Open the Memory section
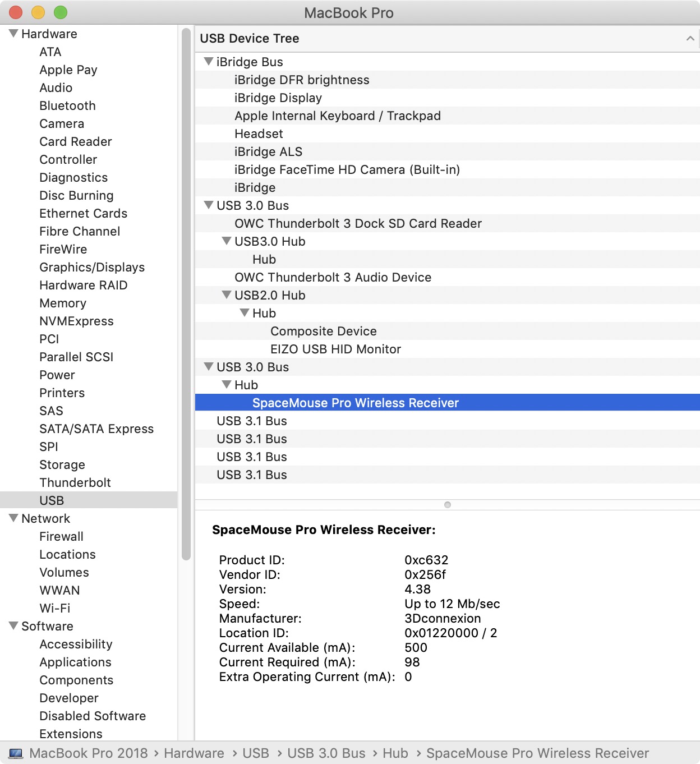The width and height of the screenshot is (700, 764). tap(63, 303)
